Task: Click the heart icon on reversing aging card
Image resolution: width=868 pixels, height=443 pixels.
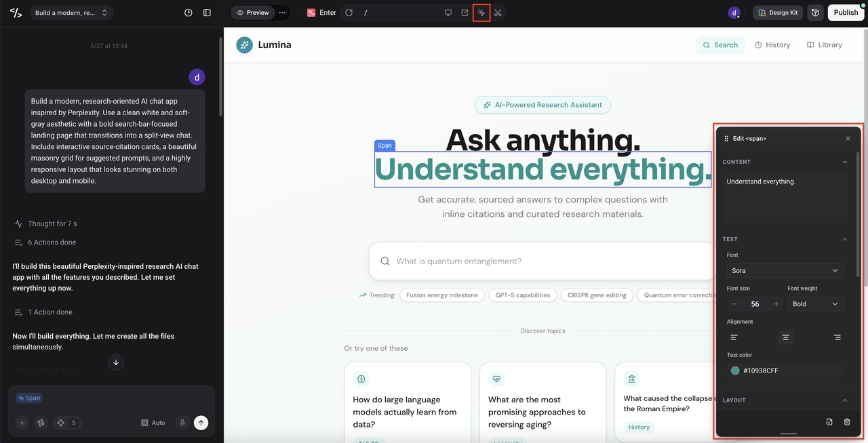Action: click(x=496, y=379)
